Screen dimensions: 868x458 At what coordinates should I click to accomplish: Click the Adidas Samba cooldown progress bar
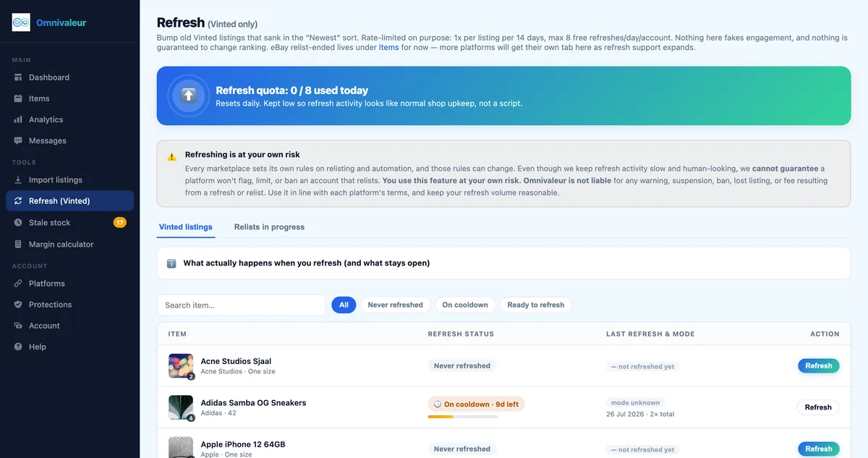(462, 417)
